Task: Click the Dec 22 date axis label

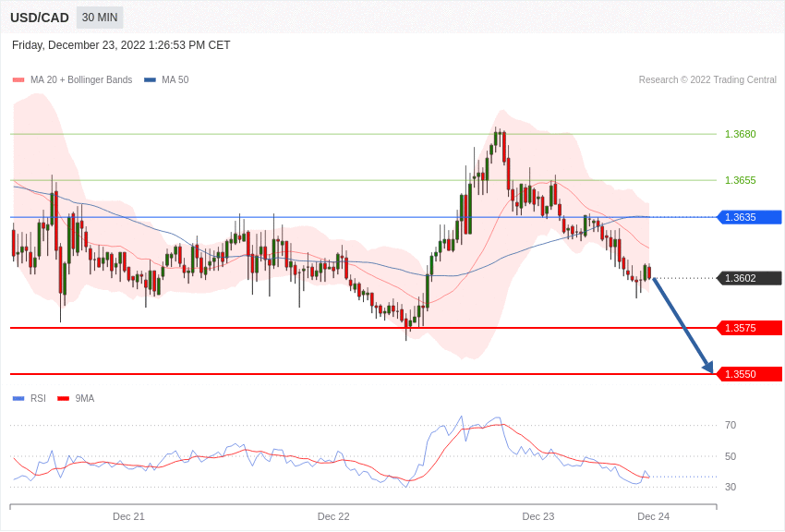Action: 333,516
